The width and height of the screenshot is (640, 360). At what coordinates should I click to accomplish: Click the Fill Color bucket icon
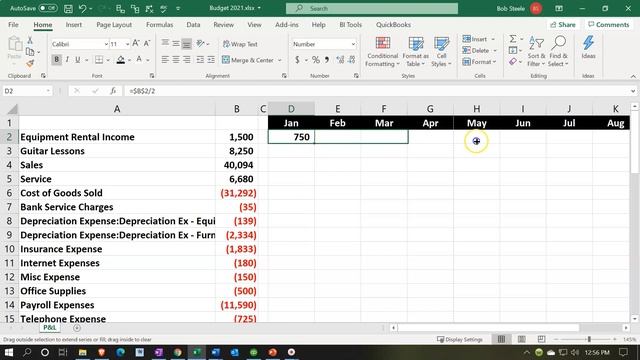pyautogui.click(x=120, y=60)
